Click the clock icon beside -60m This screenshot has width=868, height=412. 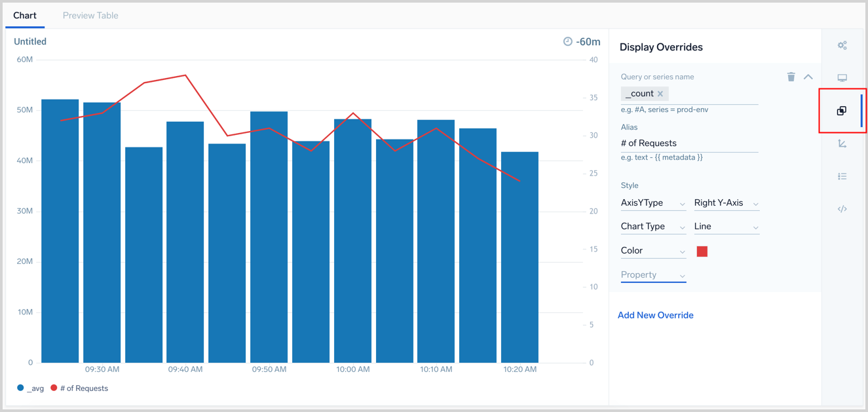(x=567, y=41)
